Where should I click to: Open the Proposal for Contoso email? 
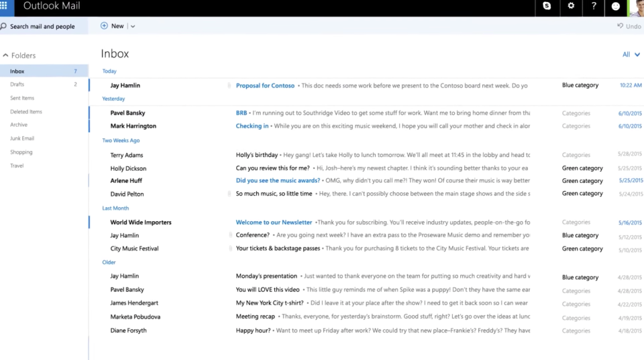tap(265, 86)
